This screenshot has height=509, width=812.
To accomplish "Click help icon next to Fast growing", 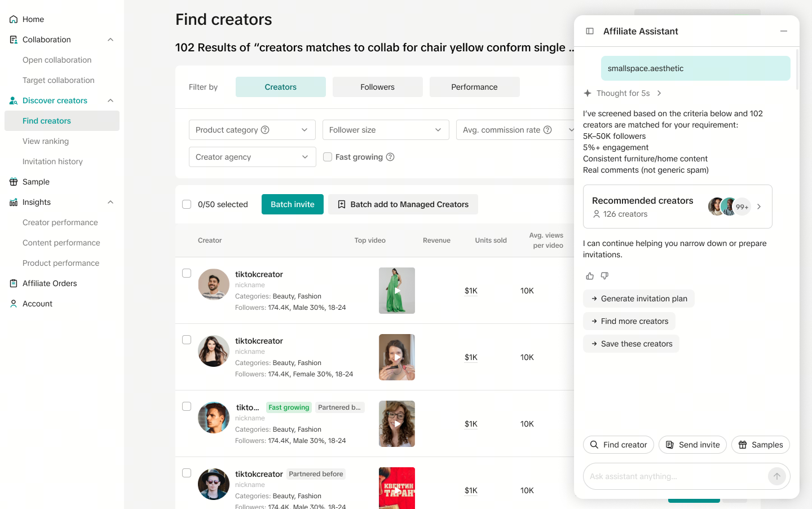I will [390, 157].
